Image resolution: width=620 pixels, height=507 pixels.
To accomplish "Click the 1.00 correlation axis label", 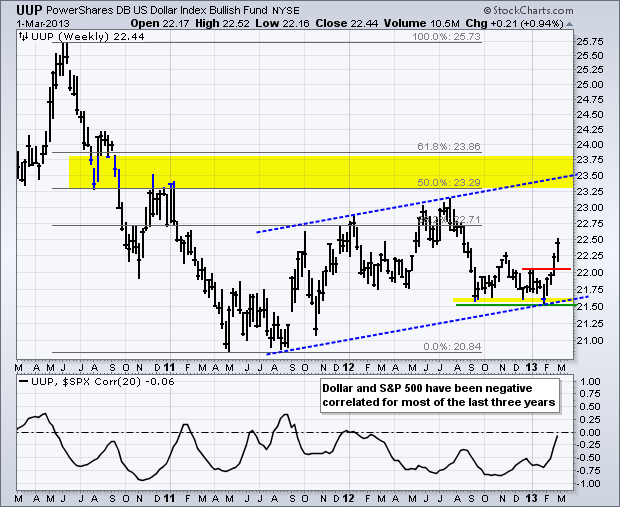I will click(589, 382).
